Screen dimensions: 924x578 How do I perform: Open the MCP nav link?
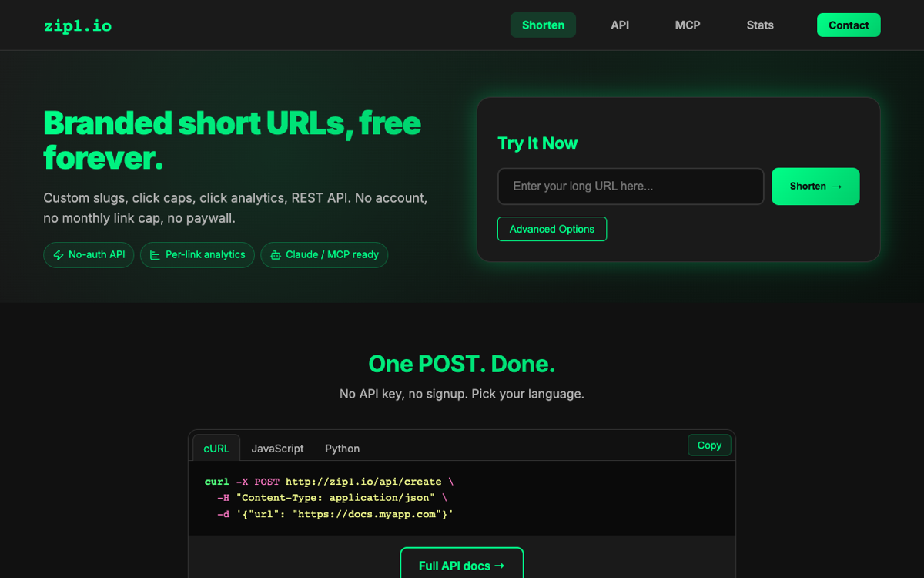click(x=688, y=25)
